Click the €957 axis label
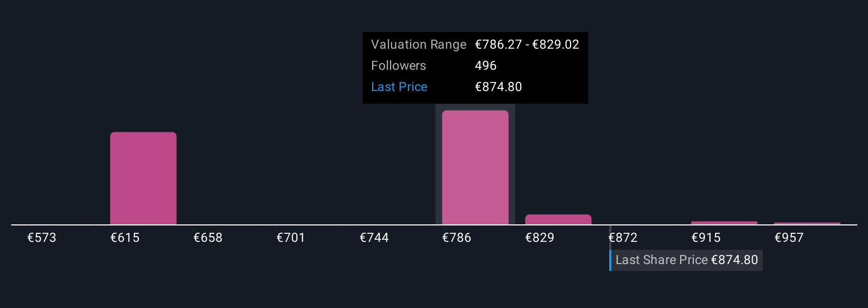Image resolution: width=868 pixels, height=308 pixels. [x=789, y=238]
